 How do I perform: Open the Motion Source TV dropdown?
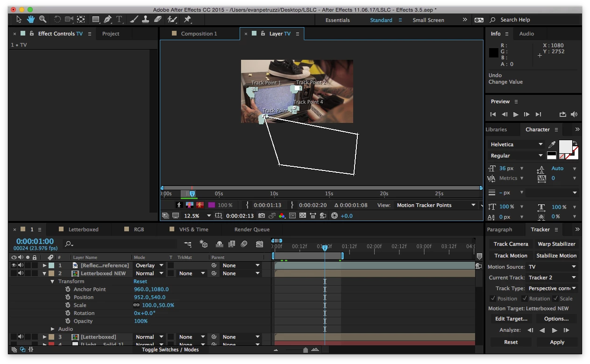click(552, 267)
